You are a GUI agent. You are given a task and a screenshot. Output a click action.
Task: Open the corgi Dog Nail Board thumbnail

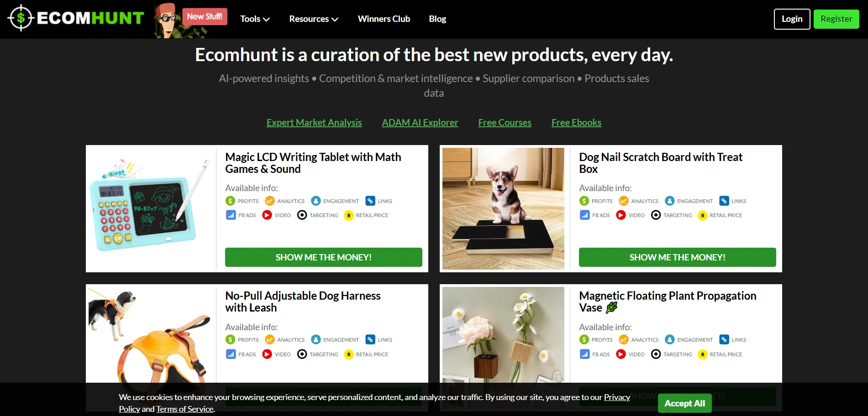tap(503, 208)
